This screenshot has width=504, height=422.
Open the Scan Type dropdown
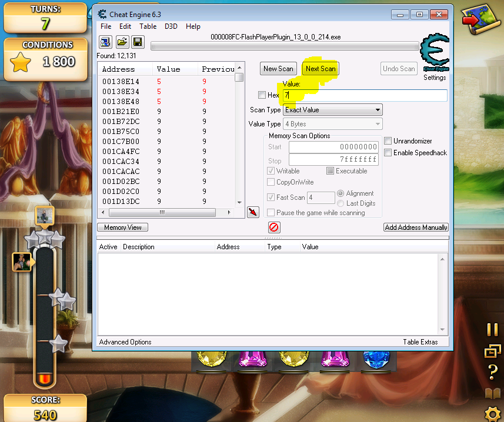pyautogui.click(x=333, y=110)
